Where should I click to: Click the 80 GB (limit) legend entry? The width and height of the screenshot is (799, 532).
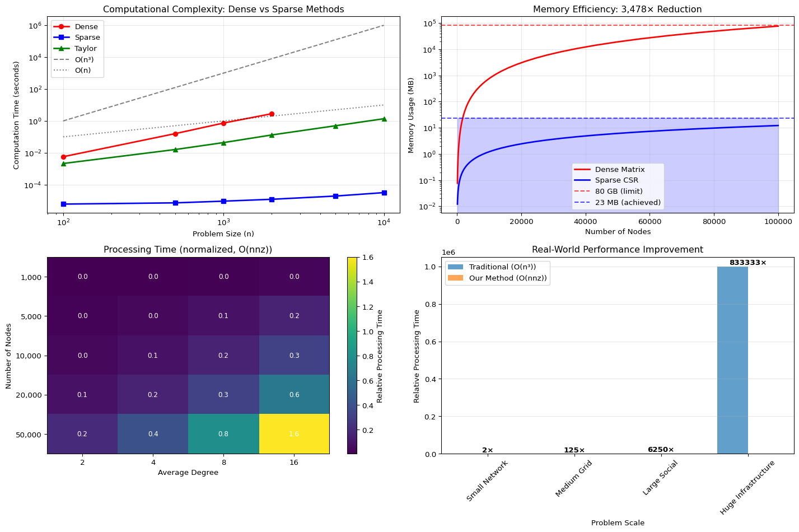618,192
